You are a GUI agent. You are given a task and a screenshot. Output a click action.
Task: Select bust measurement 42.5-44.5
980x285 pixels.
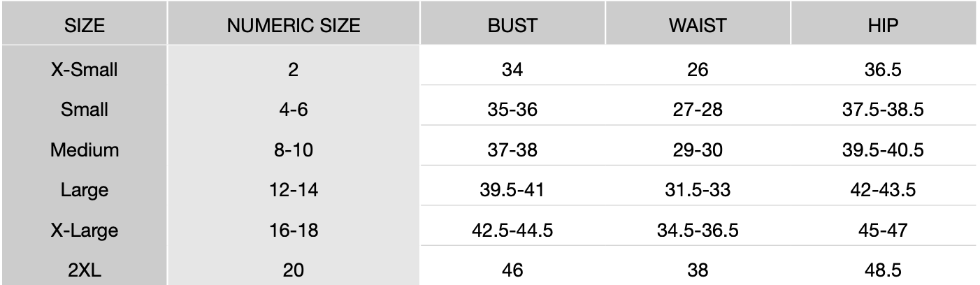click(x=512, y=230)
